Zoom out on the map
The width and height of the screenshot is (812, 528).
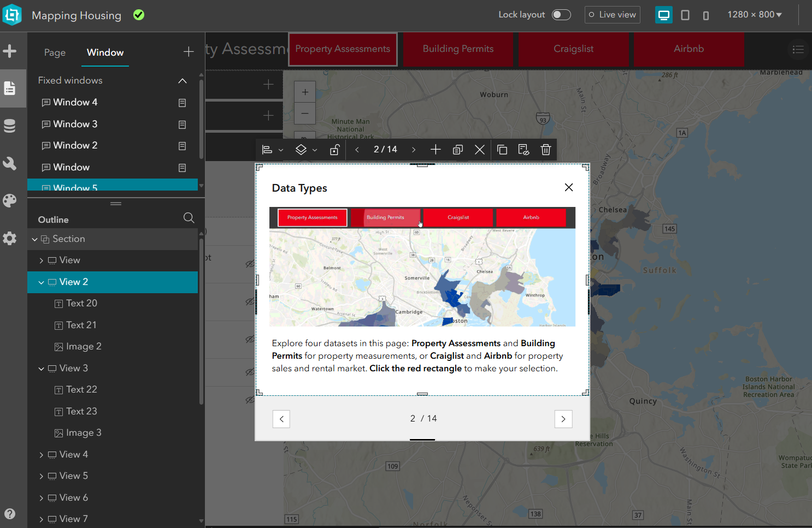pos(305,113)
